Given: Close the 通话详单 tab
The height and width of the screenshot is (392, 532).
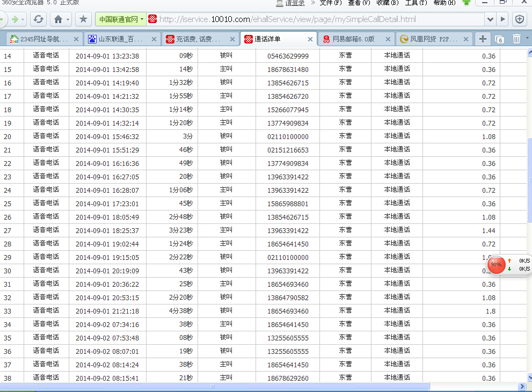Looking at the screenshot, I should coord(310,39).
